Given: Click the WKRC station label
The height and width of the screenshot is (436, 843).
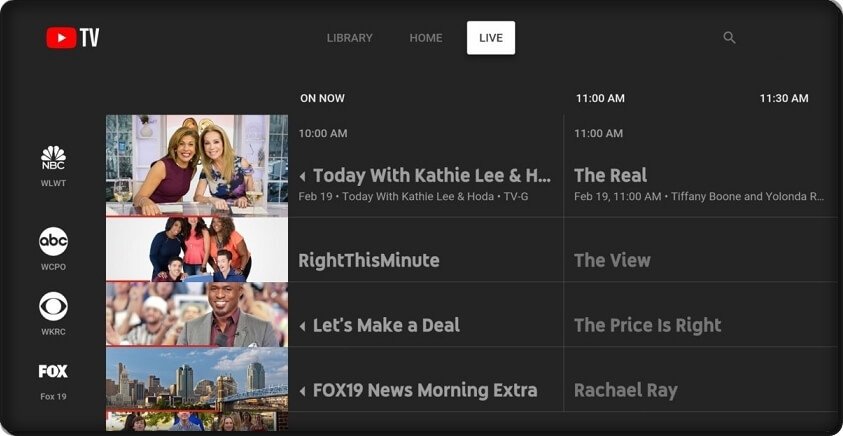Looking at the screenshot, I should pos(53,332).
